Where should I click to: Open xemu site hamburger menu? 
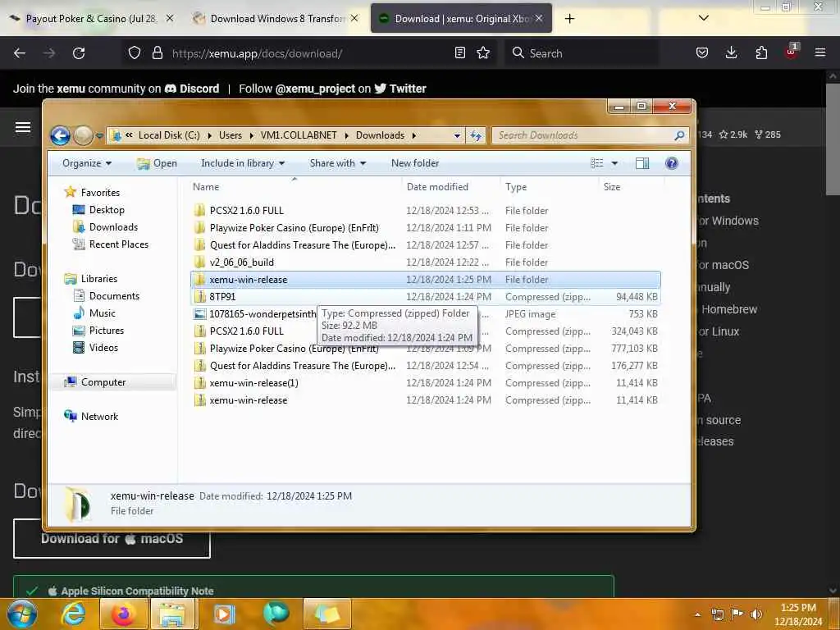23,127
